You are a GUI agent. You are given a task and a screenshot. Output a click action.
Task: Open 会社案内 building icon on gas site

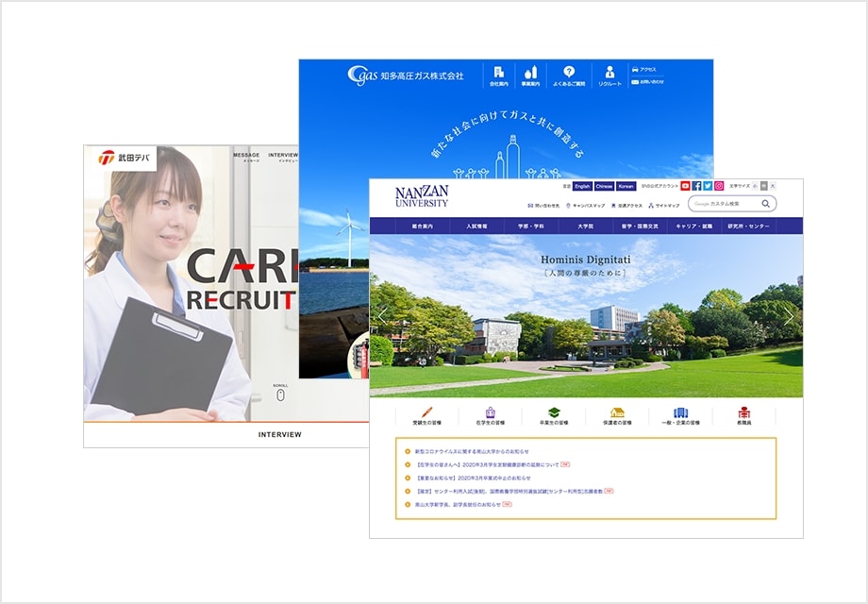pos(499,72)
